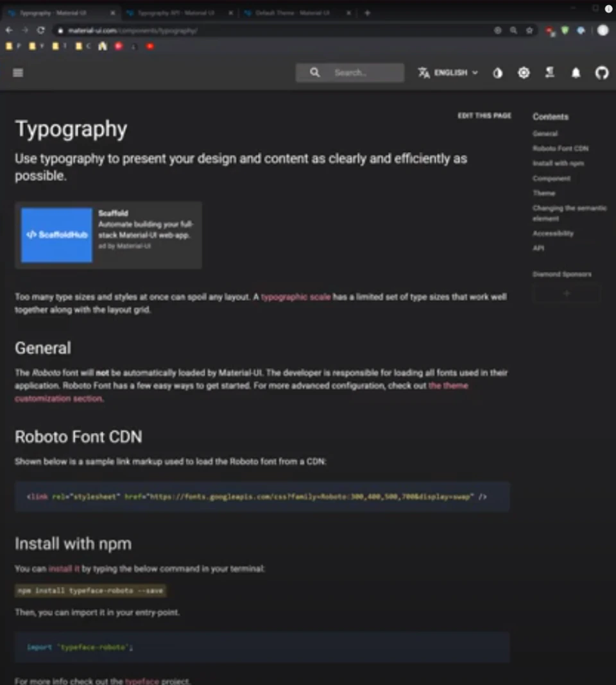This screenshot has height=685, width=616.
Task: Follow the typographic scale link
Action: pyautogui.click(x=296, y=297)
